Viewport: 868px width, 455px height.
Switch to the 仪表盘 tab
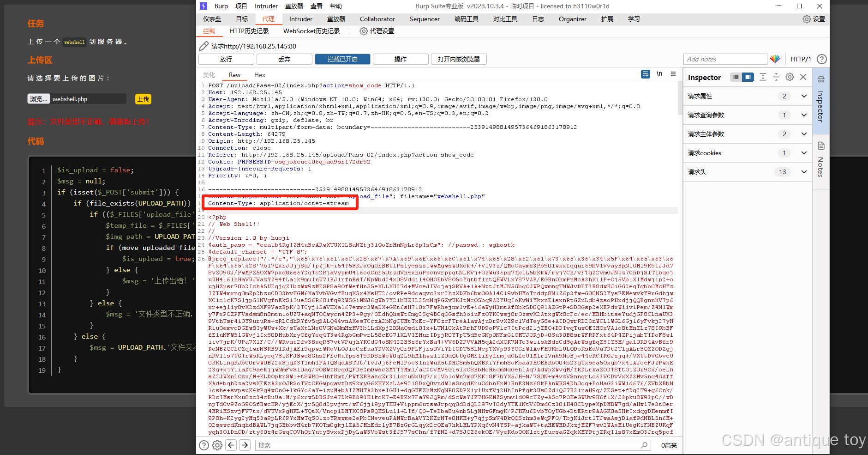[x=212, y=19]
